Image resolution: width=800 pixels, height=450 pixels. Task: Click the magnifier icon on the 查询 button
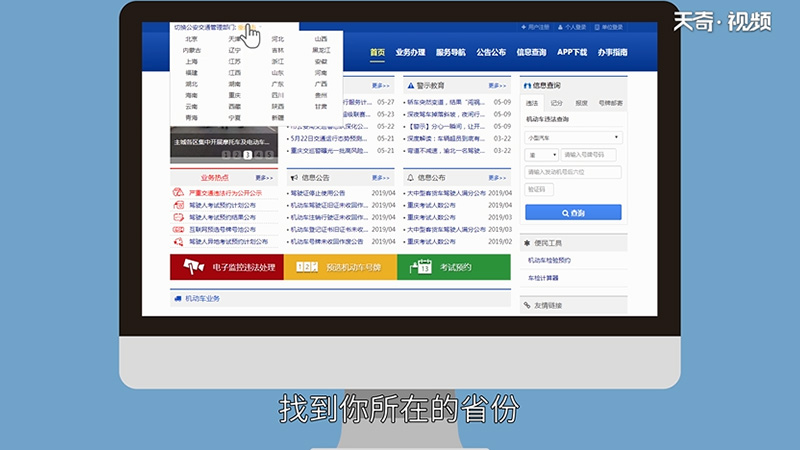[565, 213]
